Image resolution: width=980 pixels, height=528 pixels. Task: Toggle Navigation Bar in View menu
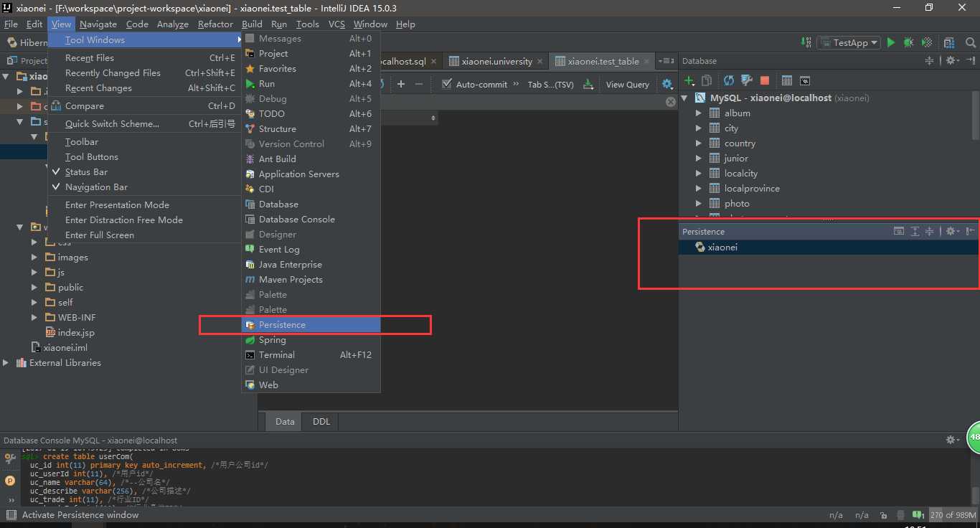(x=96, y=187)
